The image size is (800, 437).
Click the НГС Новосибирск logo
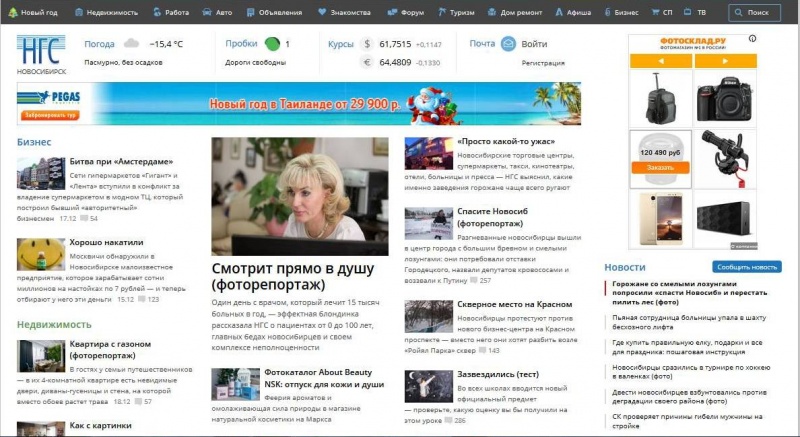click(42, 53)
